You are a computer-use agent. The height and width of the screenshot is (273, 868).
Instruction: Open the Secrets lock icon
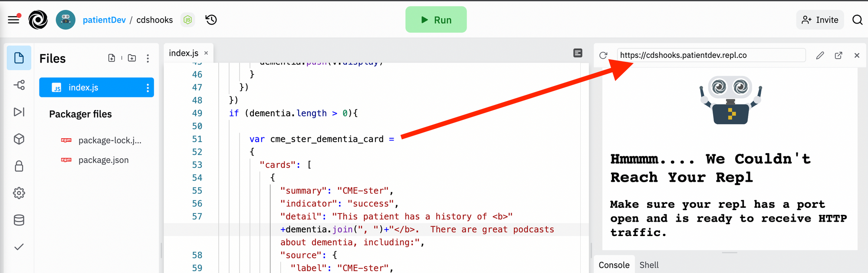[19, 166]
